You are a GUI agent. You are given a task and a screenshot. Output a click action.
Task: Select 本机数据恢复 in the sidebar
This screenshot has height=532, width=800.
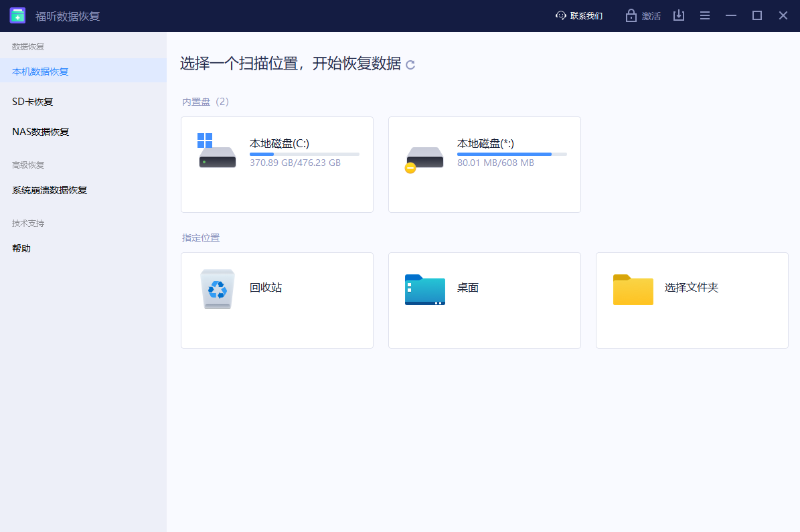(x=42, y=70)
